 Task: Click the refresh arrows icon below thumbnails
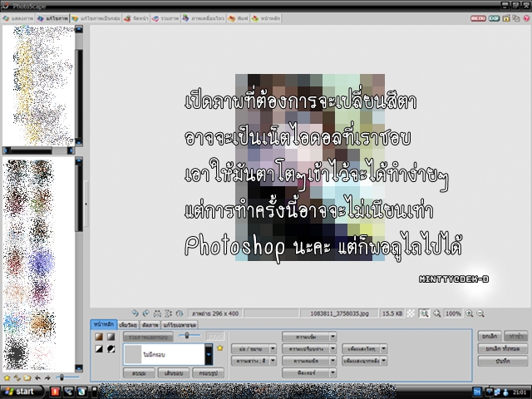(17, 377)
